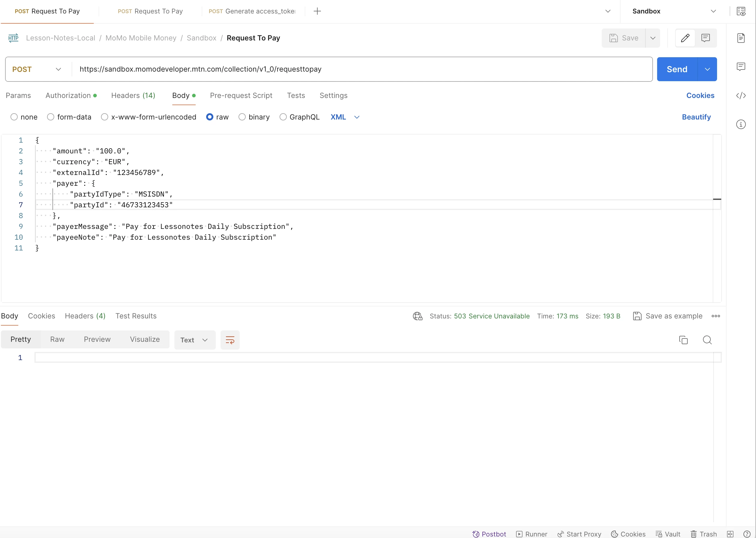Expand the open tabs list chevron

608,11
